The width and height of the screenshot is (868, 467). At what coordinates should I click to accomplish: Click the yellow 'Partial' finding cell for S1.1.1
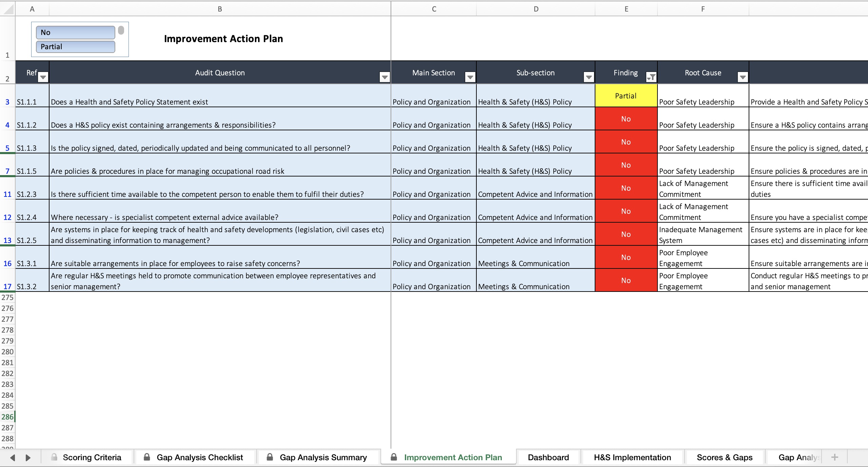pos(626,96)
